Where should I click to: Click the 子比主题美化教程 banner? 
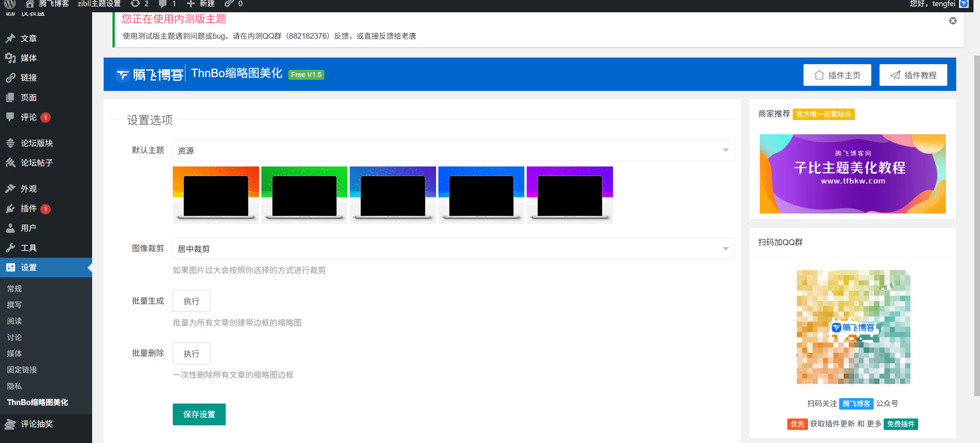[x=852, y=174]
